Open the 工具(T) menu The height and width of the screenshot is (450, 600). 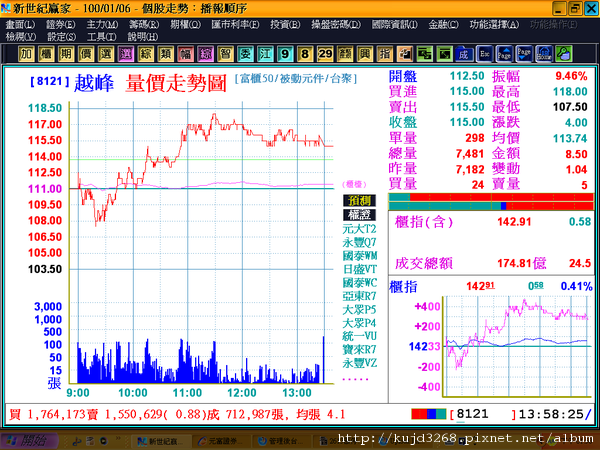click(102, 37)
